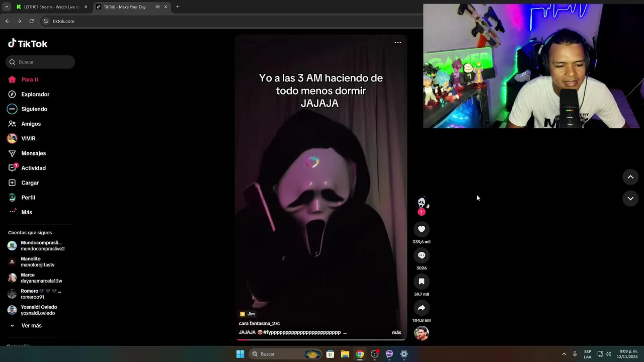Click the microphone tray icon
Viewport: 644px width, 362px height.
(575, 354)
